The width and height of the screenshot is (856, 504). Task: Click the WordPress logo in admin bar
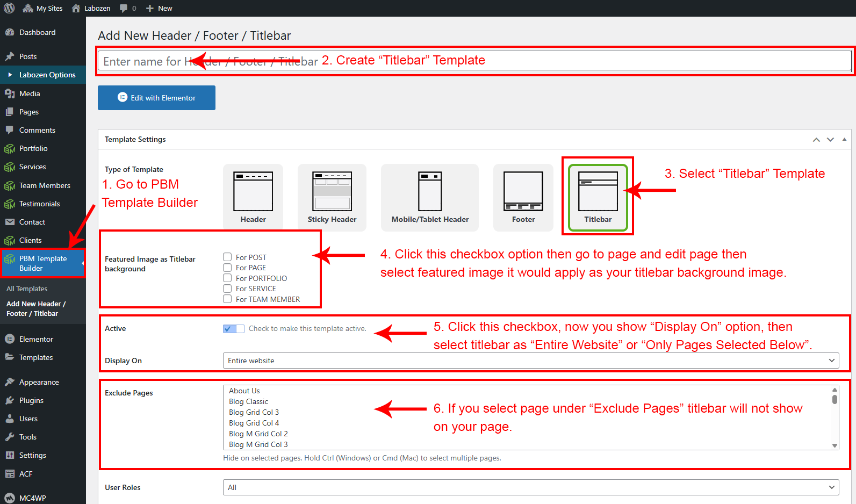9,8
